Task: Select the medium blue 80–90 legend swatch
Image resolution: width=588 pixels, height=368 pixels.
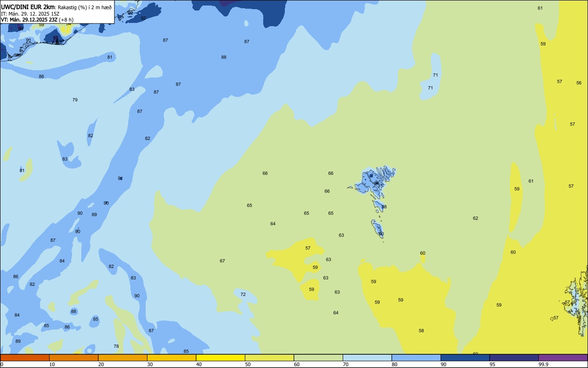Action: point(416,357)
